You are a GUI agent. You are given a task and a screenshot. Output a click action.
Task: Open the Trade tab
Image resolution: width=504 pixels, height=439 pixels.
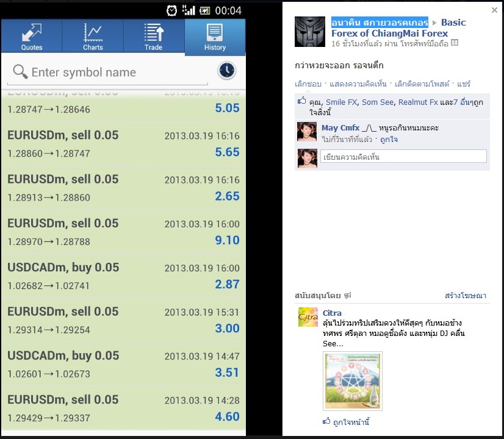(154, 37)
